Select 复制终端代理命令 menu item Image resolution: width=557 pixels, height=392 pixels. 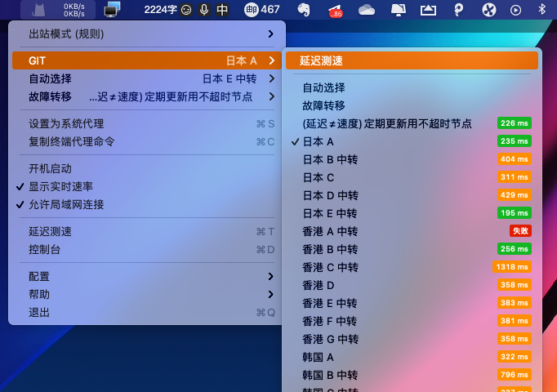(72, 141)
